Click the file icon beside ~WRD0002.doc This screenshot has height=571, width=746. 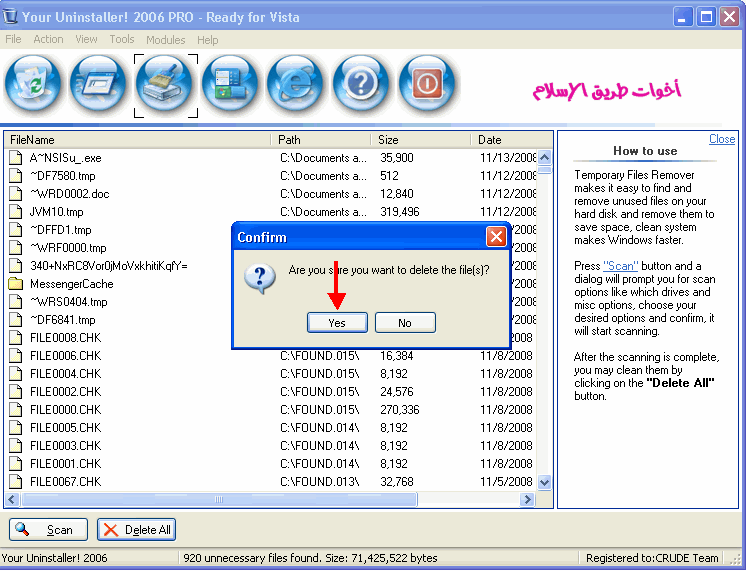point(16,194)
